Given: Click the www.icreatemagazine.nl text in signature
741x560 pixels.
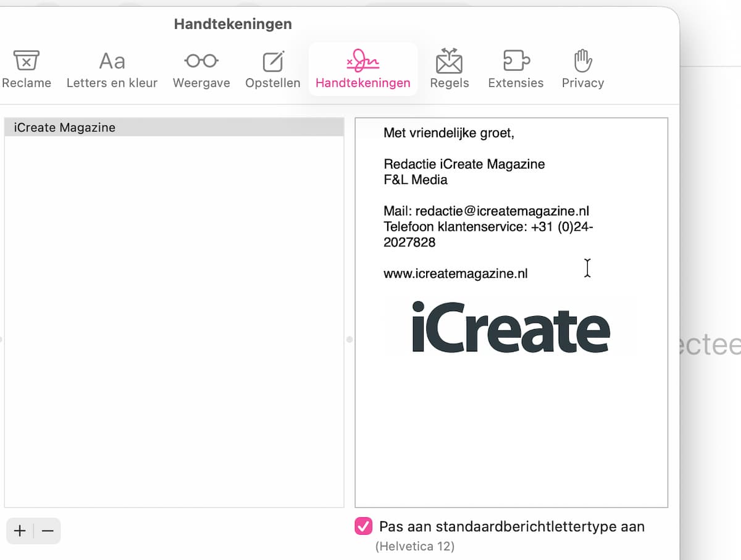Looking at the screenshot, I should [x=455, y=274].
